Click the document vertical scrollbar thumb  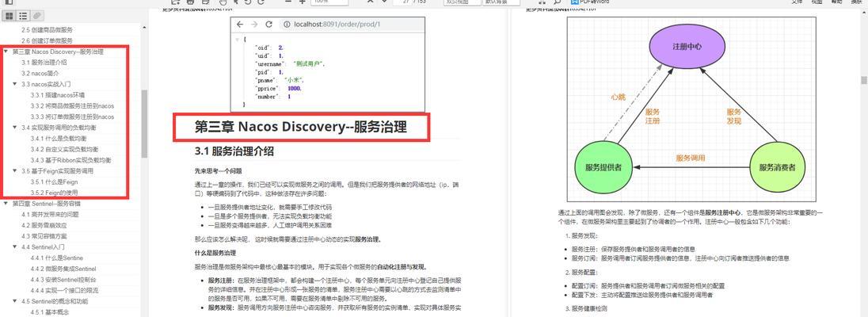[x=863, y=80]
